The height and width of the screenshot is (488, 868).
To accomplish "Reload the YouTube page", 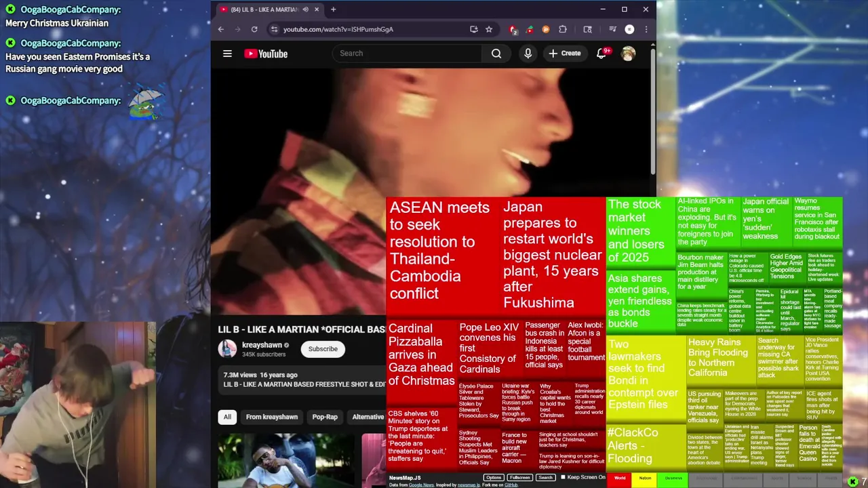I will tap(254, 29).
